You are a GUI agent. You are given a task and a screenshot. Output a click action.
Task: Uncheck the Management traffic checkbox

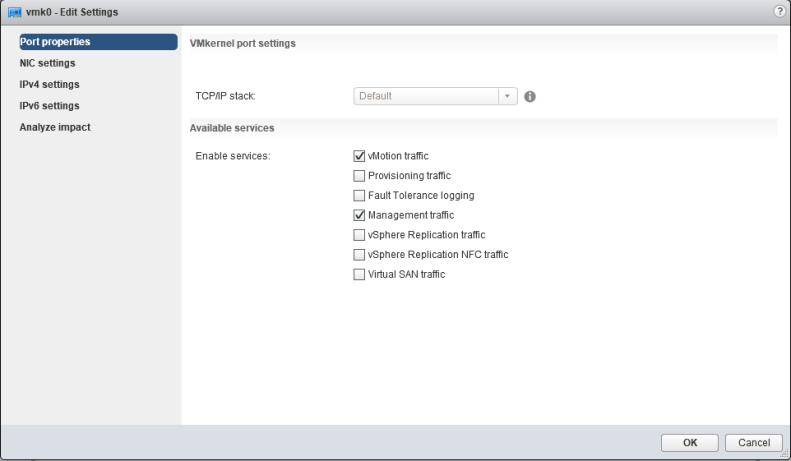click(360, 215)
